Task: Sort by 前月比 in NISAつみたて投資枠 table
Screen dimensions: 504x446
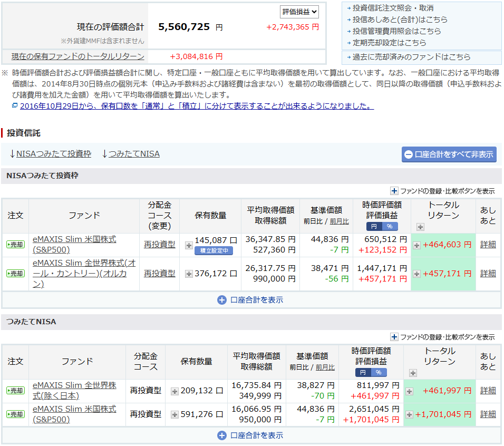Action: pos(339,221)
